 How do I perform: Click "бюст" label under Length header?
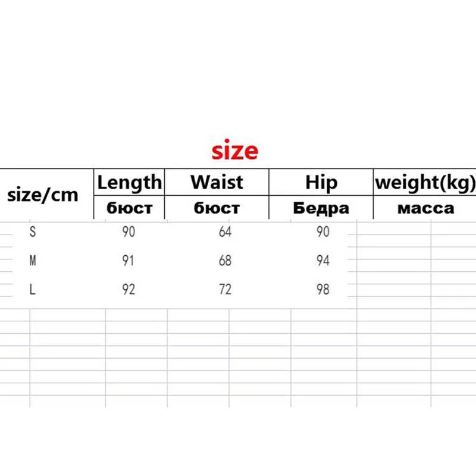click(130, 208)
